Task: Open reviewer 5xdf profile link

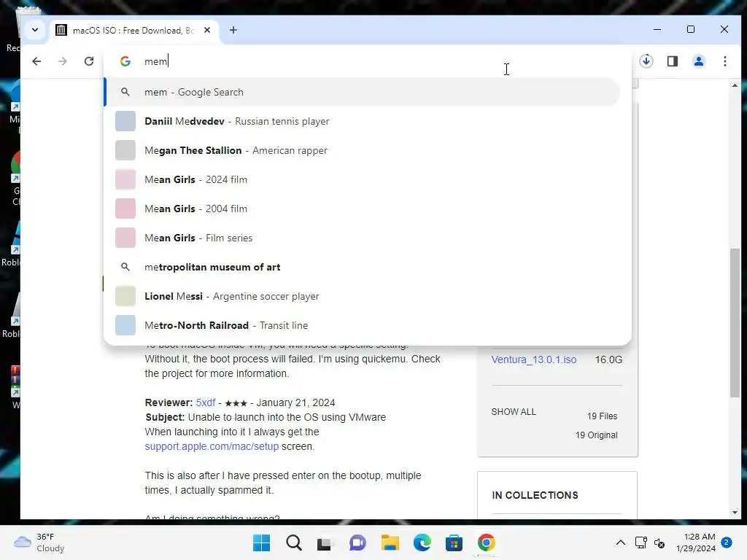Action: (x=205, y=402)
